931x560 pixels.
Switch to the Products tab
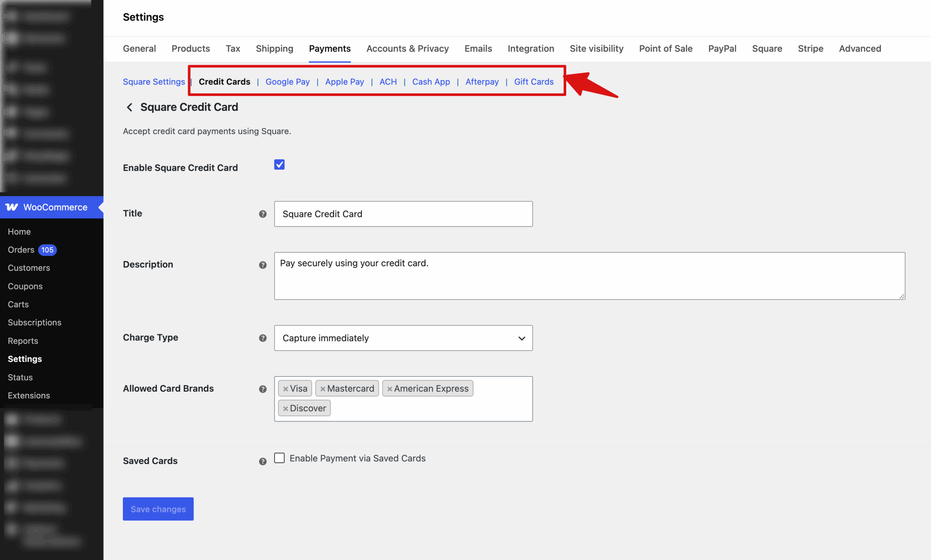[191, 49]
